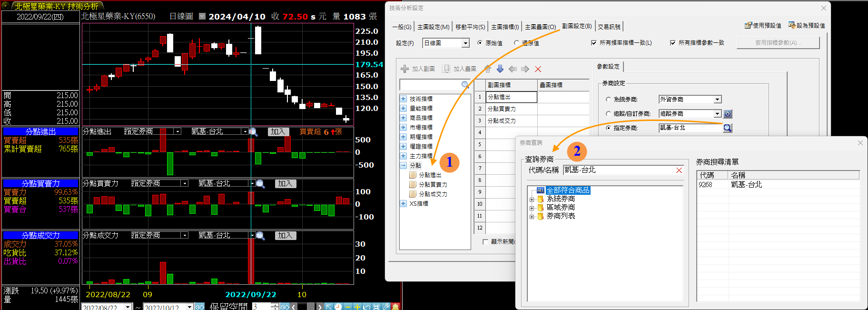
Task: Switch to the 主圖設定(M) tab
Action: [x=433, y=27]
